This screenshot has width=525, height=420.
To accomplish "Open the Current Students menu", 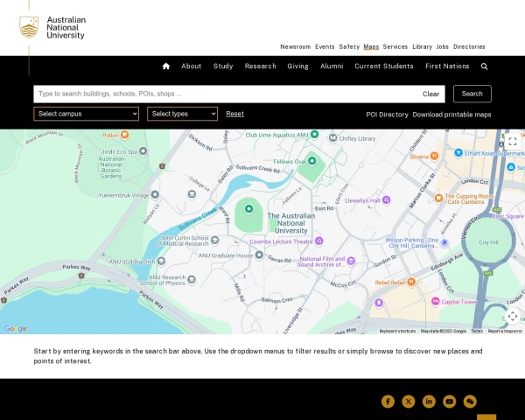I will click(x=384, y=66).
